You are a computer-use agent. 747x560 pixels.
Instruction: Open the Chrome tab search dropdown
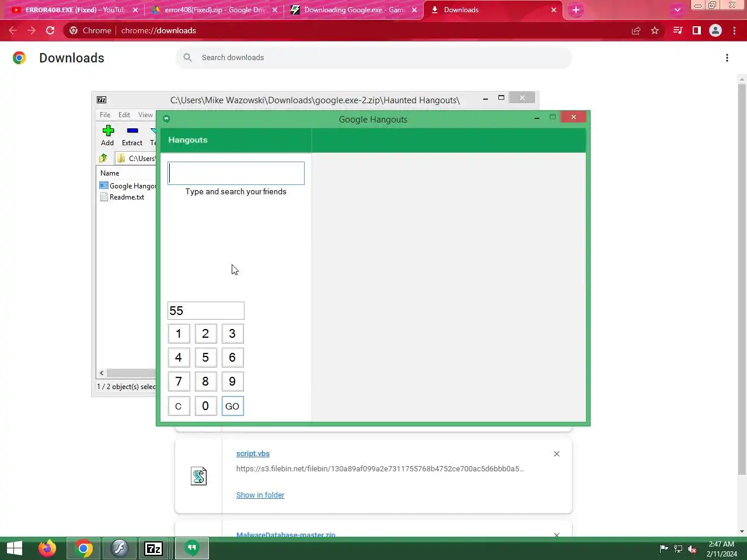[677, 10]
